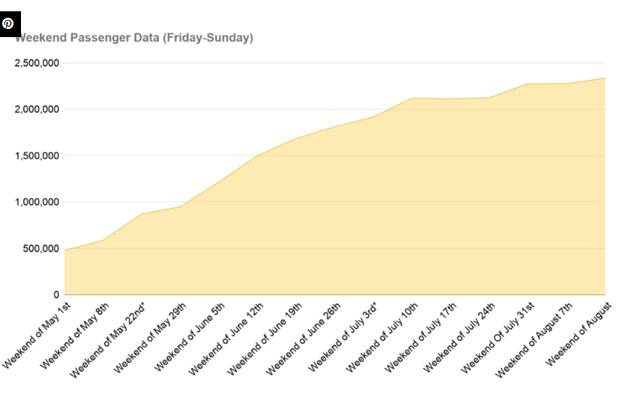Select the 2,500,000 axis label
640x395 pixels.
tap(37, 63)
